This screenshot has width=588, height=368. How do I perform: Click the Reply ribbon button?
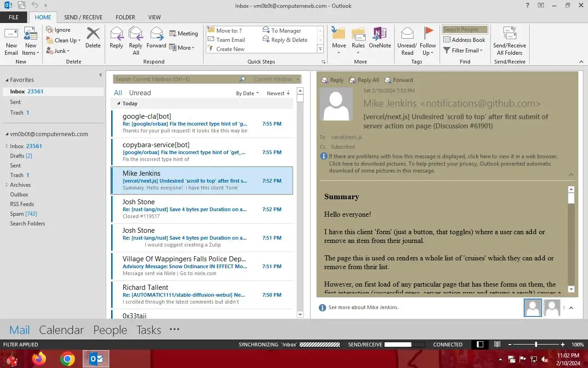pos(116,38)
